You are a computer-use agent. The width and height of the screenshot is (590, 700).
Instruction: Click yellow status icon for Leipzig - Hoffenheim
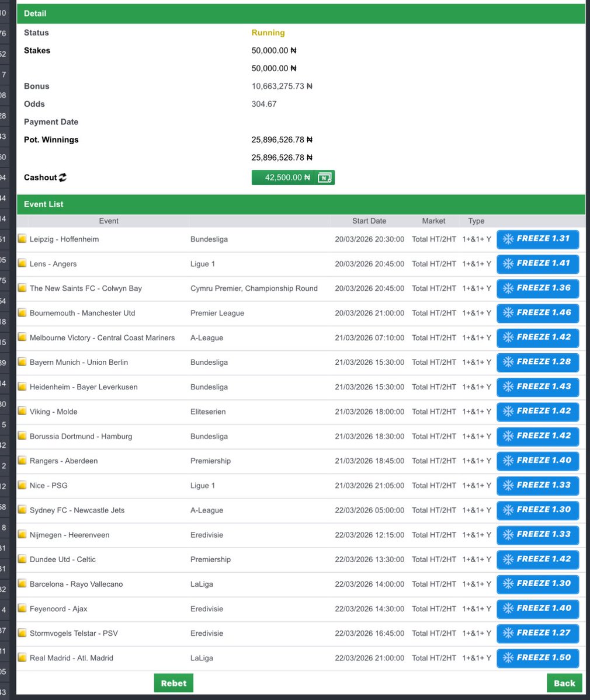(22, 238)
